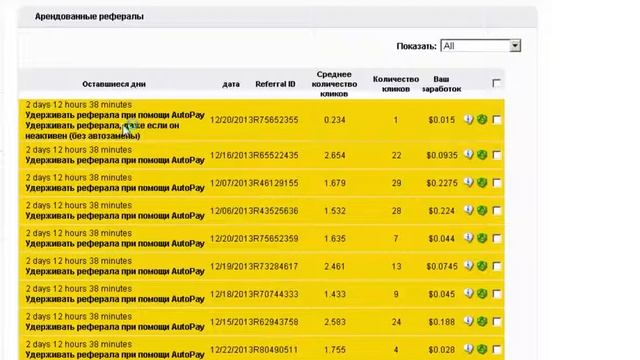Tick checkbox in row R75652359
Viewport: 640px width, 360px height.
(x=497, y=238)
